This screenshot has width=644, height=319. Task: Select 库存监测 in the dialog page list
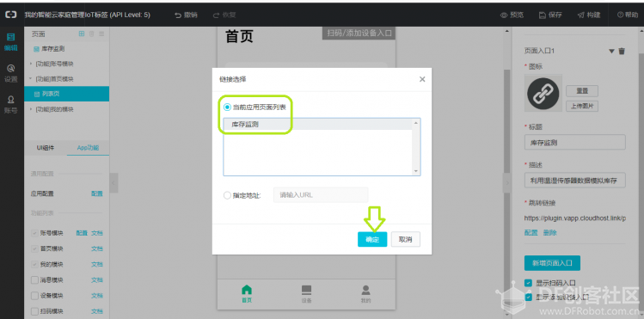point(317,125)
